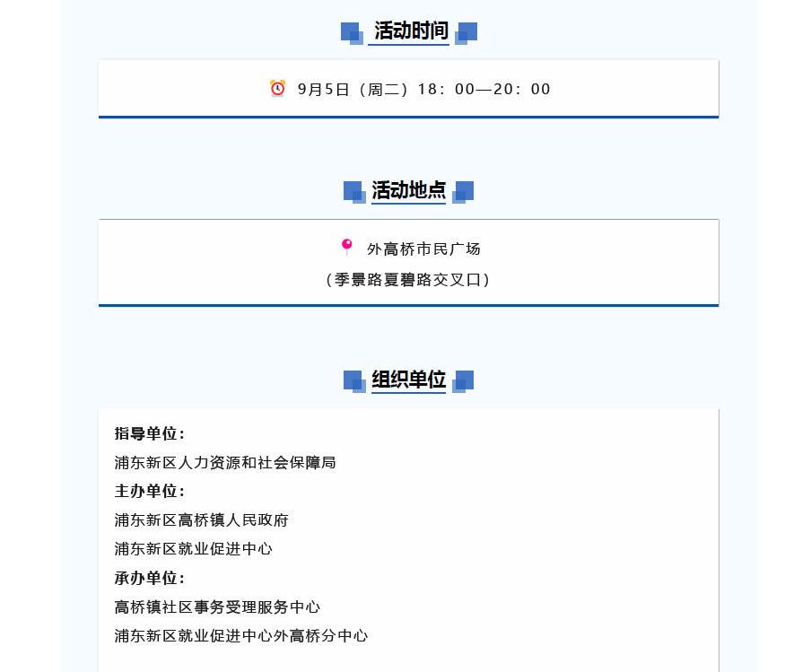Click the 主办单位 label
811x672 pixels.
tap(149, 492)
